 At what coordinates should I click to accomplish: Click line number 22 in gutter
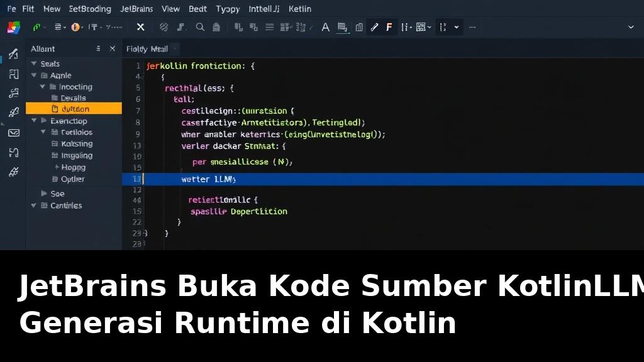coord(136,222)
